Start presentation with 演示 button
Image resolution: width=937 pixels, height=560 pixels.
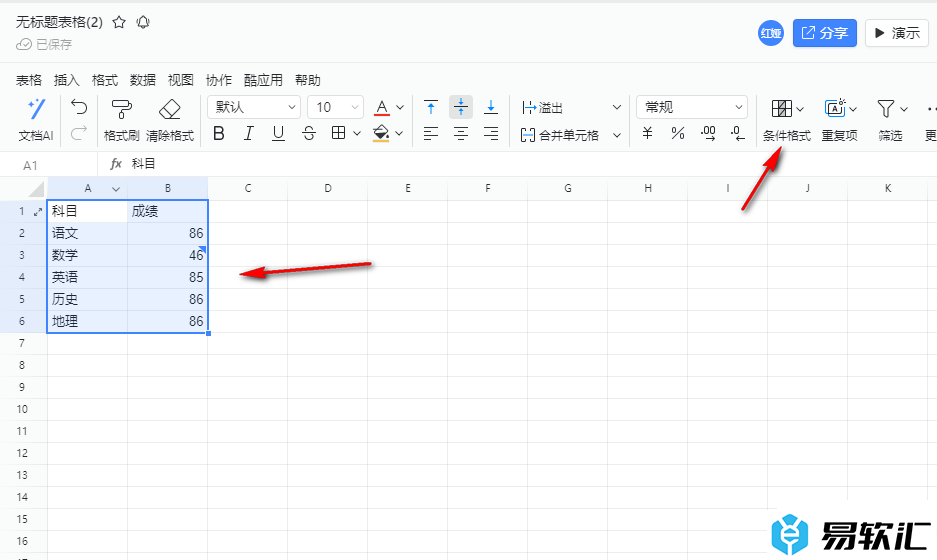(x=897, y=33)
